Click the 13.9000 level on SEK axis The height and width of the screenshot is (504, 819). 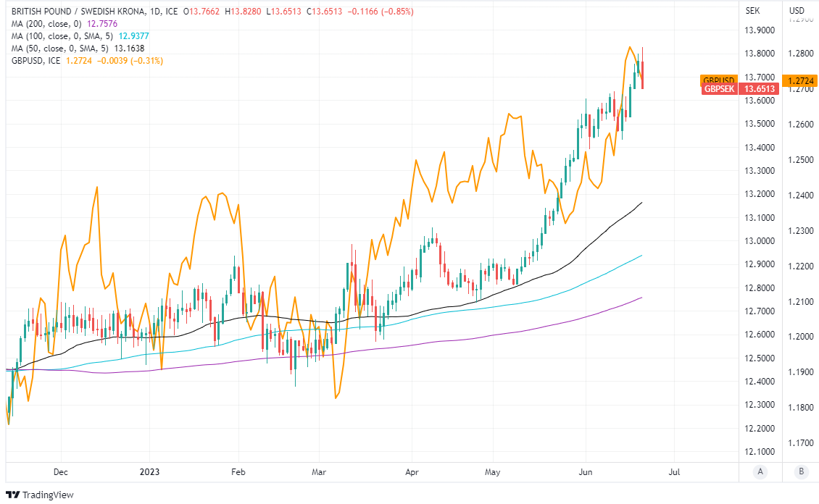pyautogui.click(x=760, y=30)
